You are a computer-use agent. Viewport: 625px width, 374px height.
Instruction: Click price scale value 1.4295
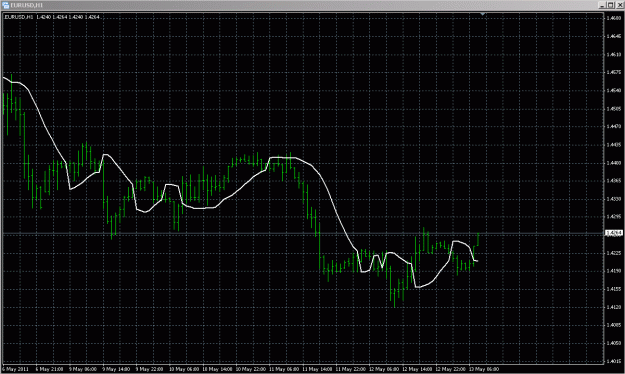[x=613, y=217]
